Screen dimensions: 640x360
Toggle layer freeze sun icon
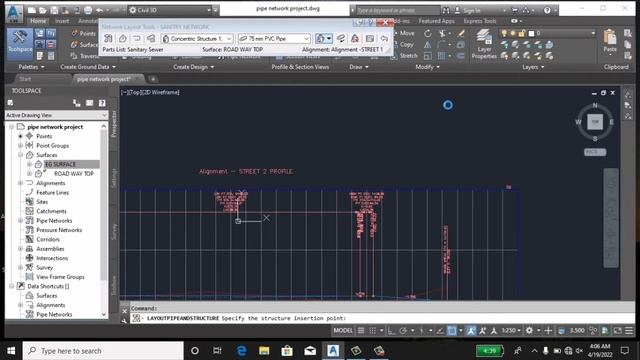click(x=513, y=33)
